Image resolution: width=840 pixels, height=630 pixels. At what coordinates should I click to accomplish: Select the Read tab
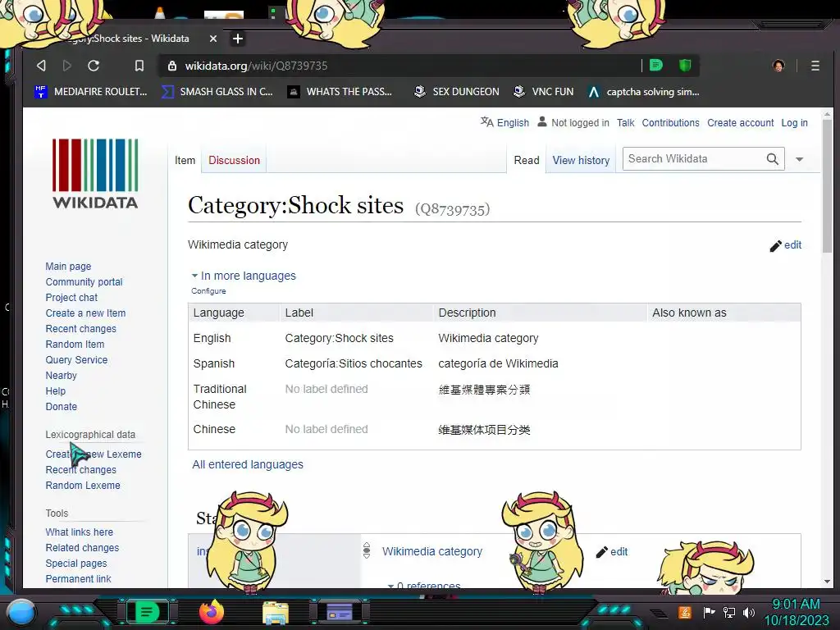click(x=527, y=160)
